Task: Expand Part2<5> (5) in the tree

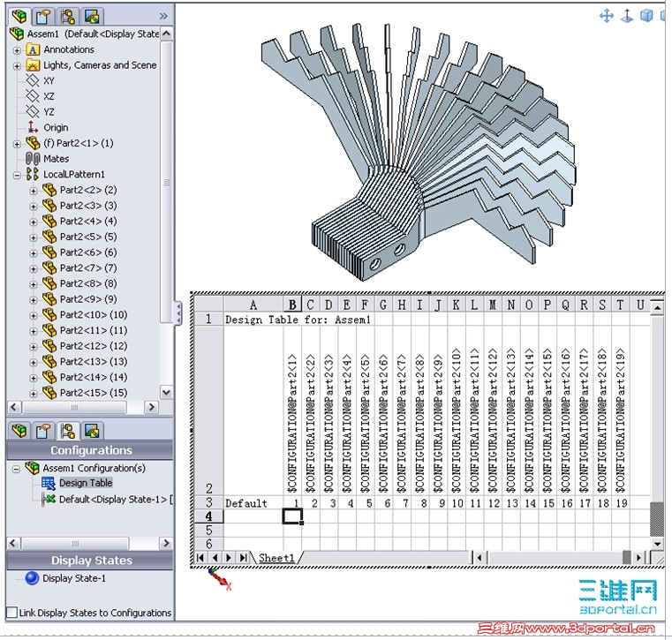Action: coord(34,237)
